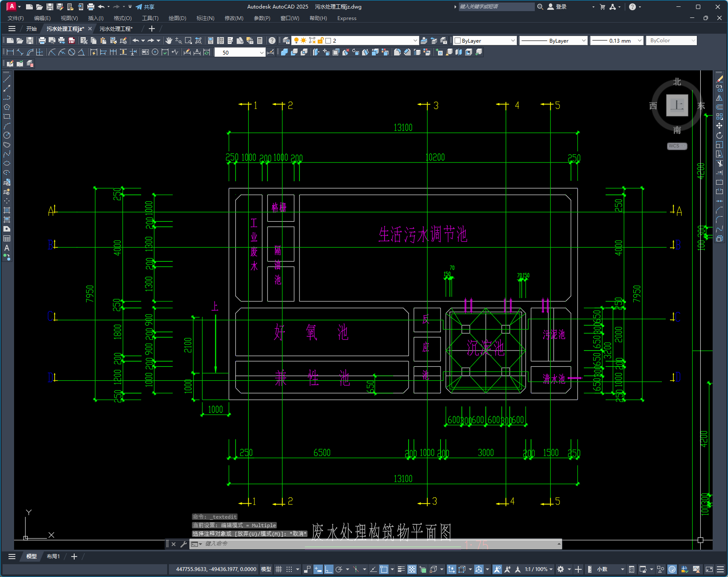
Task: Click the 共享 share button
Action: tap(145, 7)
